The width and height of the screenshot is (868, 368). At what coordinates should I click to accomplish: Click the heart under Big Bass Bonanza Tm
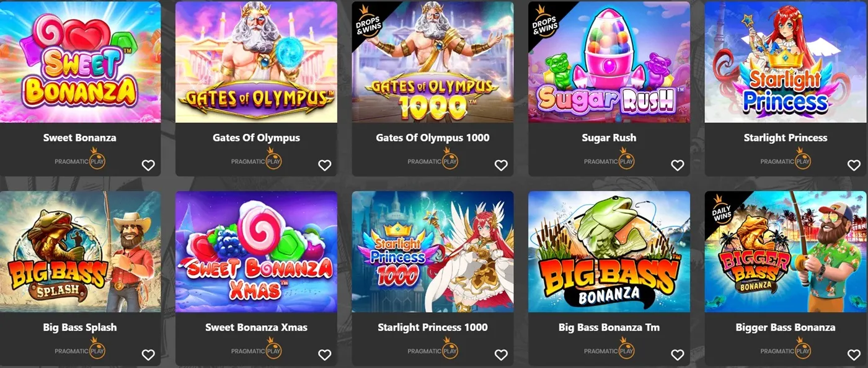click(678, 355)
